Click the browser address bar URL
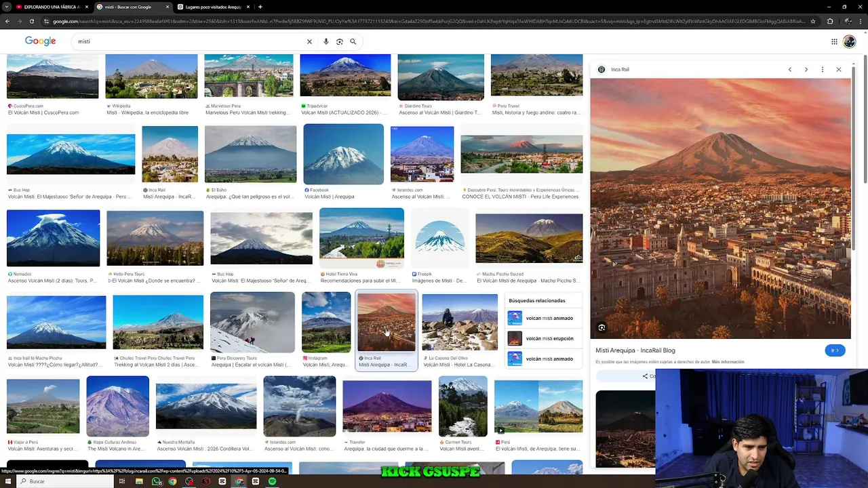 (429, 21)
